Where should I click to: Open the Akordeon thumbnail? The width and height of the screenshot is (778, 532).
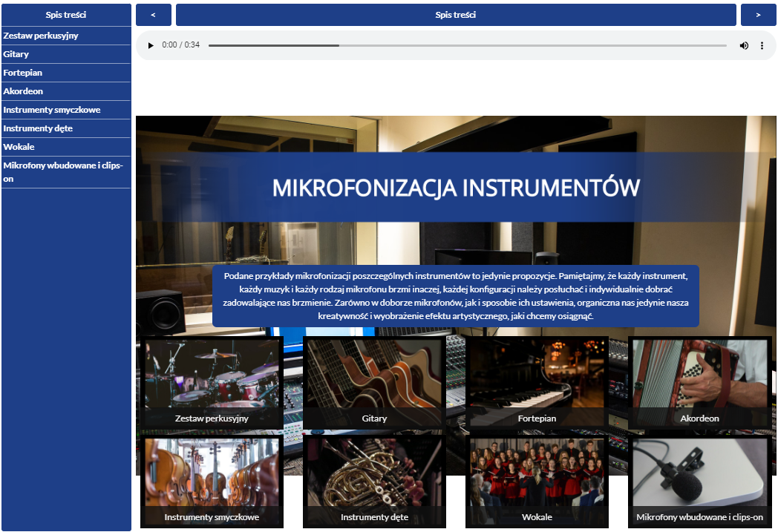pos(699,382)
